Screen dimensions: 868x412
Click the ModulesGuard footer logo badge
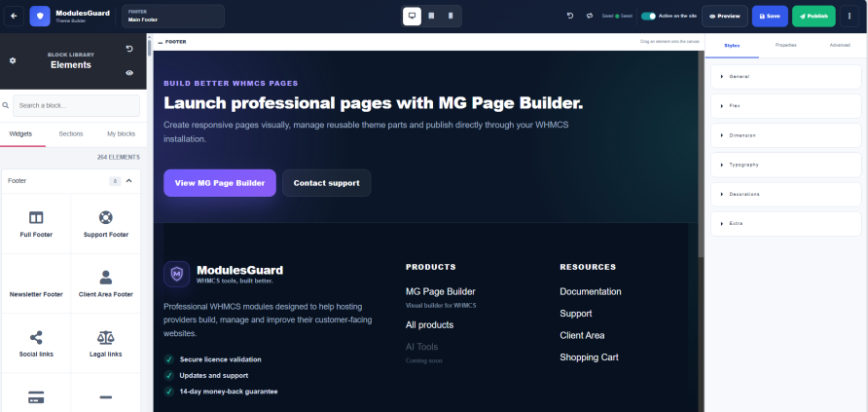click(x=176, y=274)
